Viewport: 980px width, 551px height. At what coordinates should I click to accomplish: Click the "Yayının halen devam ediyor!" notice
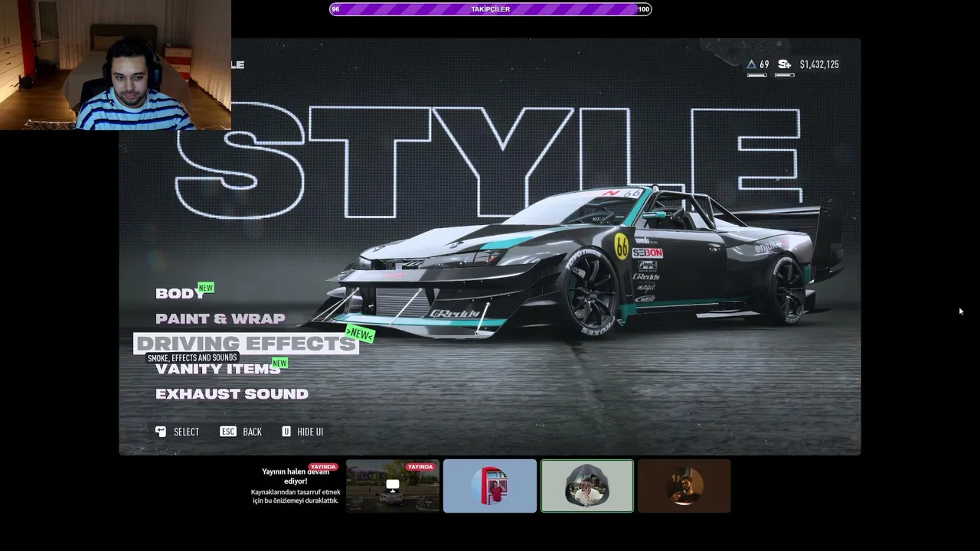click(296, 477)
